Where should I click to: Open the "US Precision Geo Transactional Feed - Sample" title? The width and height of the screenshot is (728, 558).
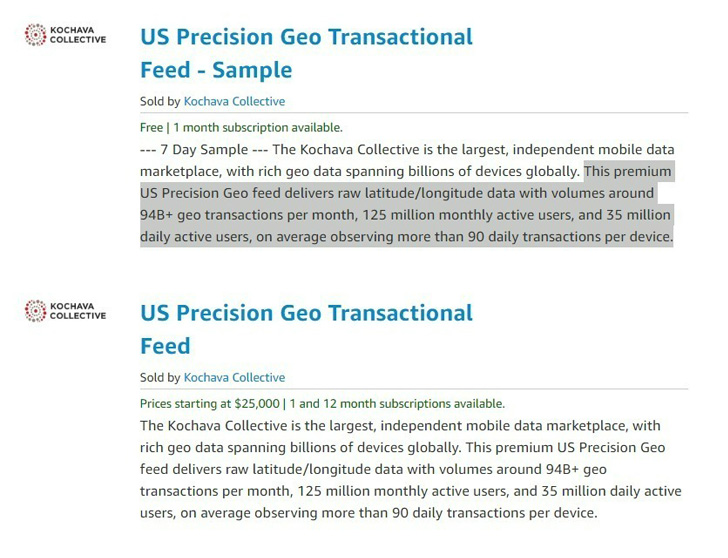306,38
